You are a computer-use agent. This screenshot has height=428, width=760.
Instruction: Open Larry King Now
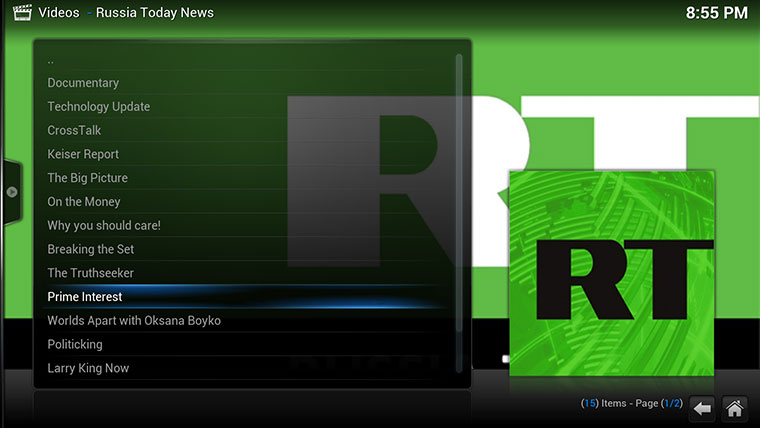coord(246,368)
